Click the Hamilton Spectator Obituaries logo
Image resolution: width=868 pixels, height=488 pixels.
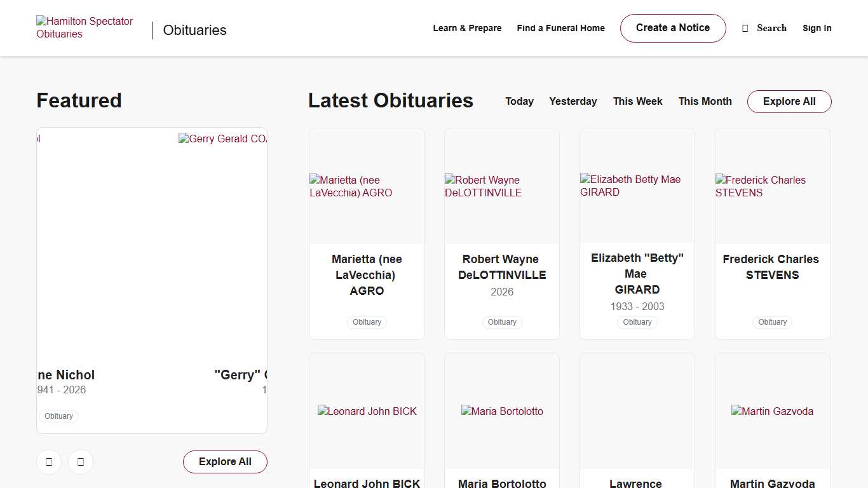(x=85, y=28)
